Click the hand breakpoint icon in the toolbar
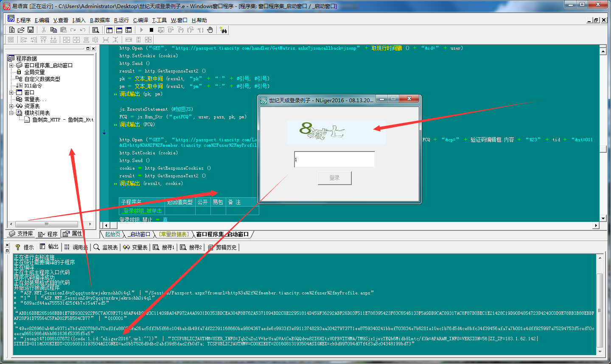 pos(210,30)
